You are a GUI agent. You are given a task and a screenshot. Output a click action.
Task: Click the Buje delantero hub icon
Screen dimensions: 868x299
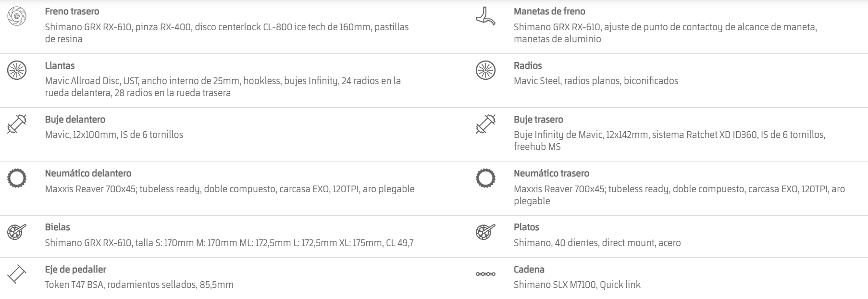[17, 124]
